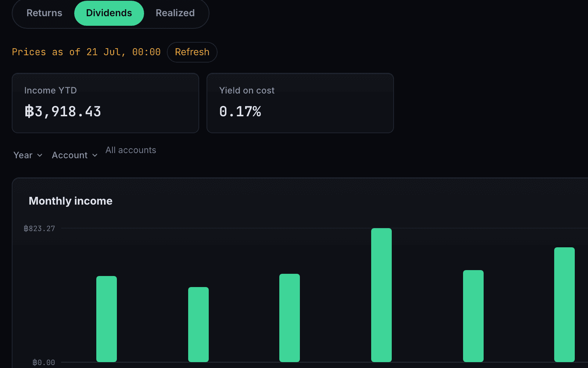Viewport: 588px width, 368px height.
Task: Switch to the Returns tab
Action: pos(44,13)
